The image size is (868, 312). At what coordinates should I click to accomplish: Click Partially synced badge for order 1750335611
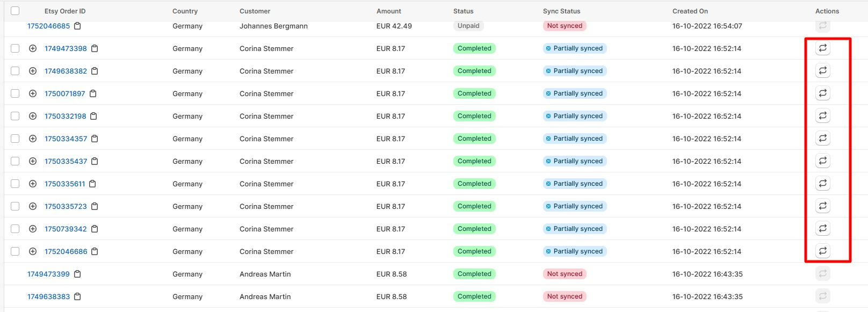575,184
